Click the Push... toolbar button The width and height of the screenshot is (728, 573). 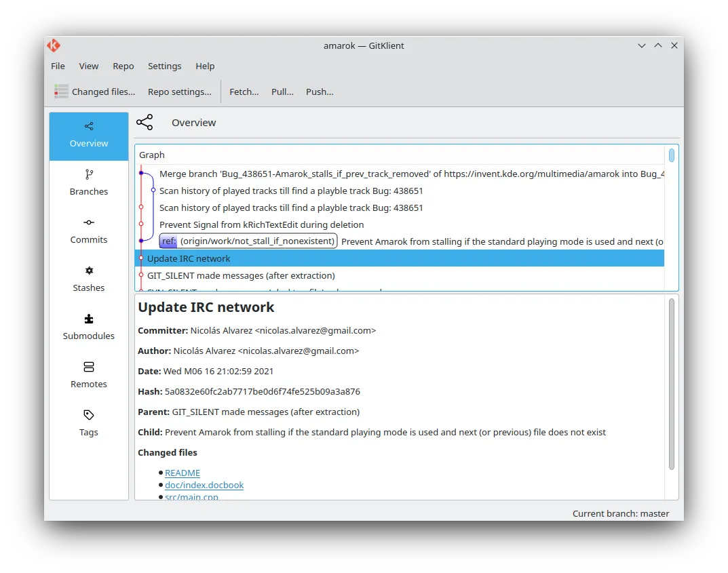[x=320, y=92]
